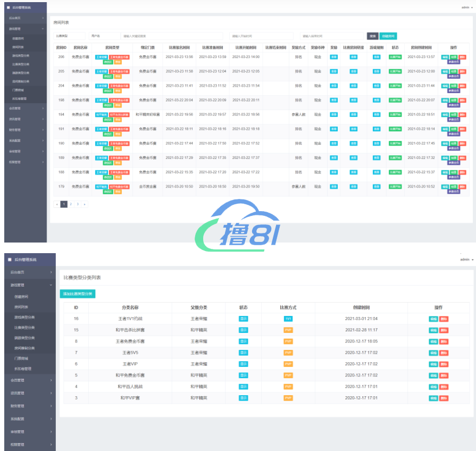
Task: Click the 搜索 button in room list
Action: [x=372, y=36]
